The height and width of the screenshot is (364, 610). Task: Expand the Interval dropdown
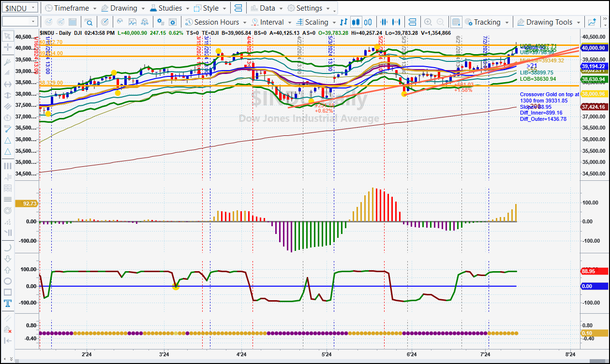click(271, 22)
